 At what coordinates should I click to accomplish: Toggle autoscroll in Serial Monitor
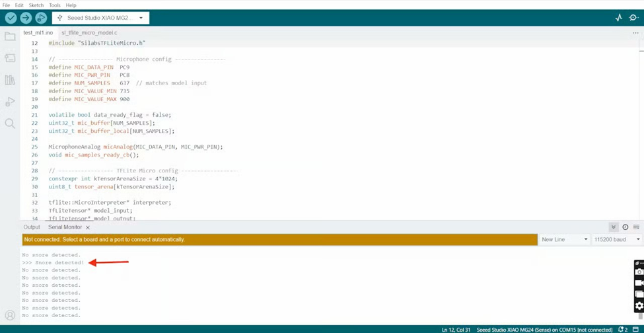pyautogui.click(x=613, y=227)
